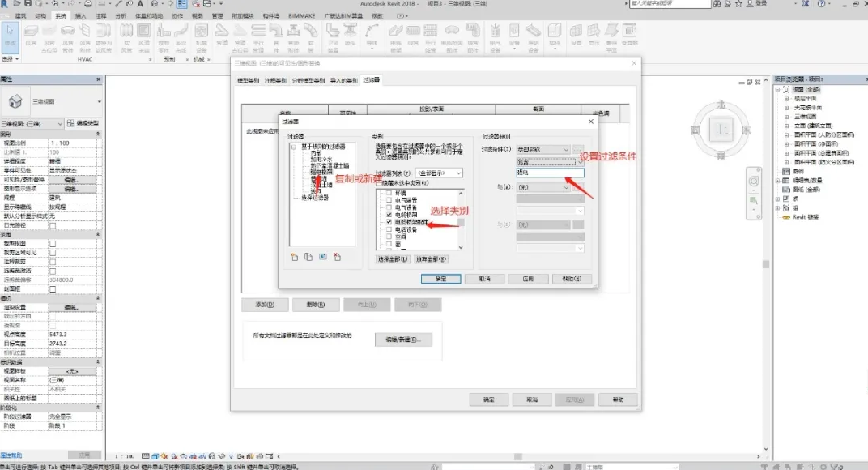Click the ViewCube home face
The width and height of the screenshot is (868, 470).
coord(721,130)
